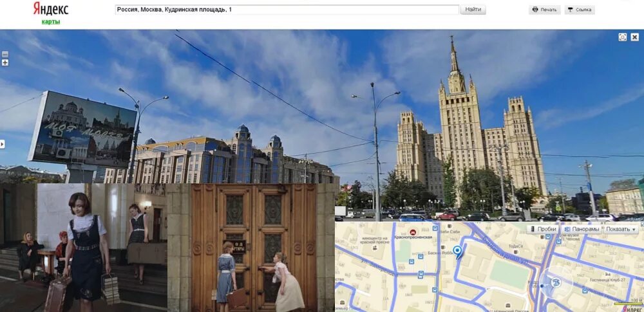Click bus stop icon below Гостиница Клуб-27

pos(585,291)
